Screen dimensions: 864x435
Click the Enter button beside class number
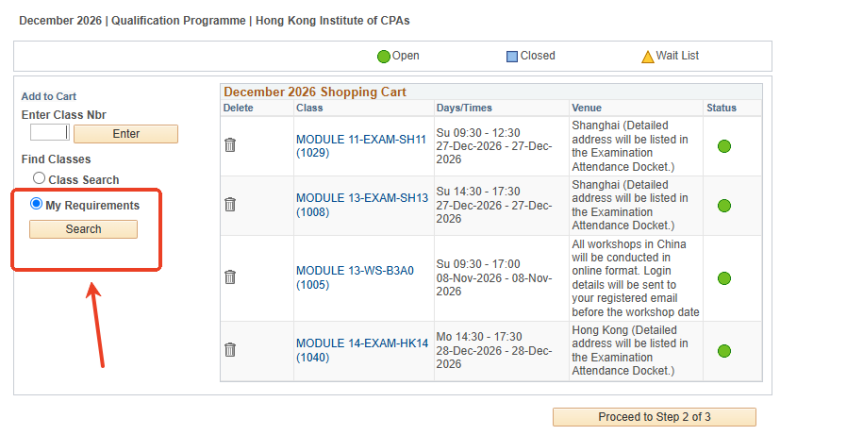point(126,133)
